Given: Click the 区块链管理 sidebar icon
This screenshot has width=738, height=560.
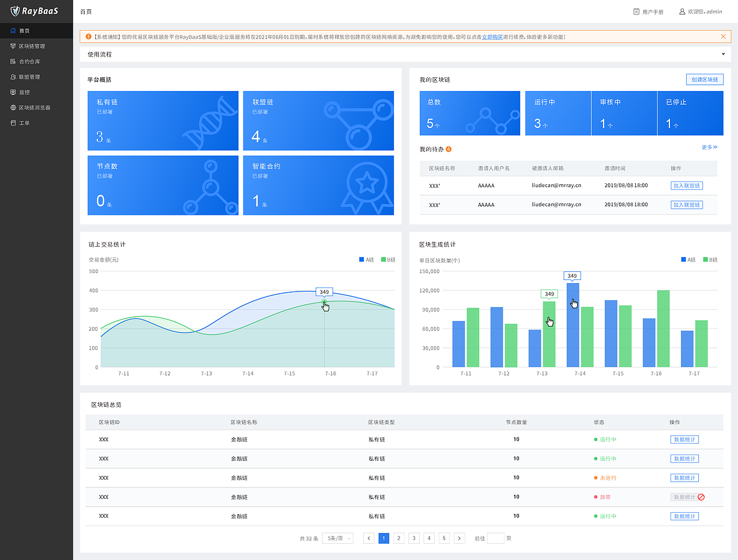Looking at the screenshot, I should pos(13,46).
